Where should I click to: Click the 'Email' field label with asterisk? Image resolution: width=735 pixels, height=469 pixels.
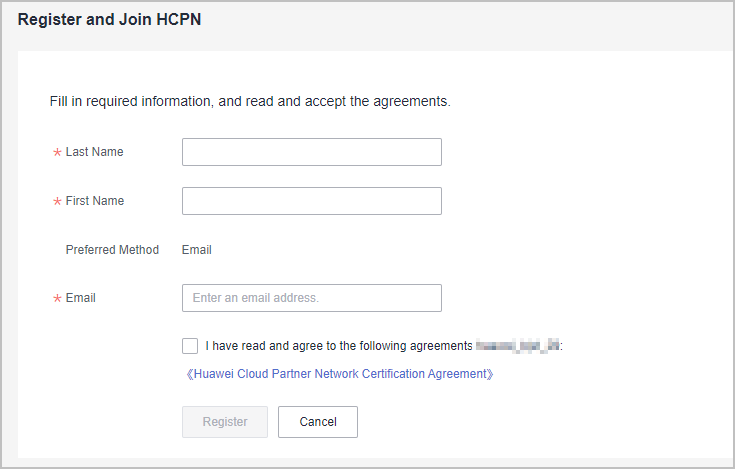80,298
